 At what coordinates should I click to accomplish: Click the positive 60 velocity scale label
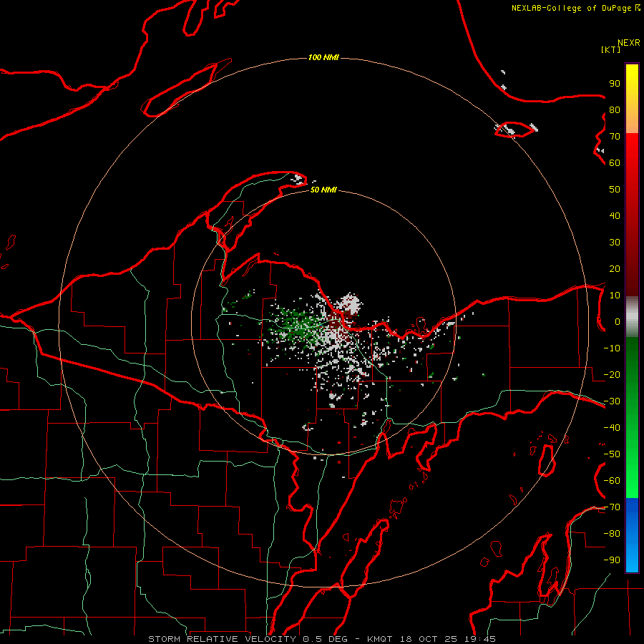point(615,162)
